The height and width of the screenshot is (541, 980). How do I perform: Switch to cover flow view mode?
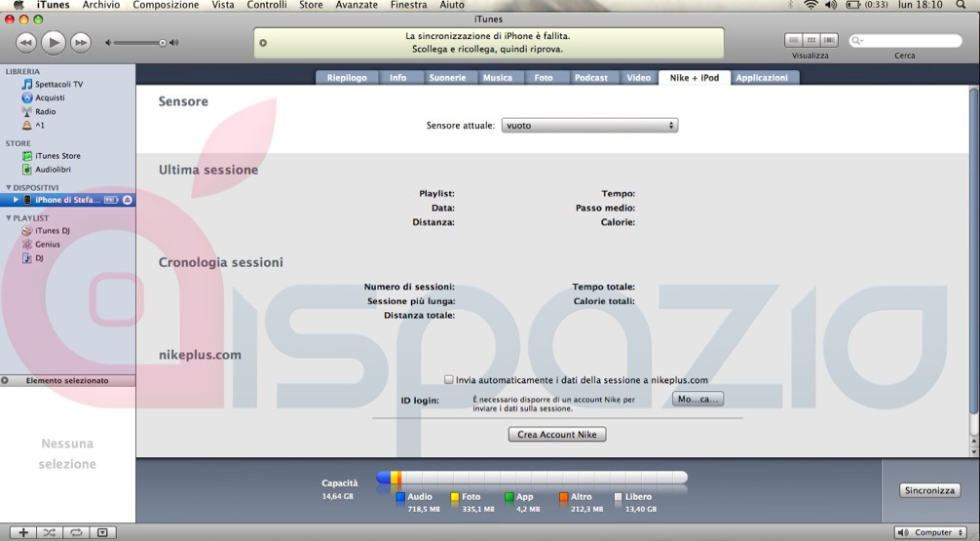click(x=829, y=40)
